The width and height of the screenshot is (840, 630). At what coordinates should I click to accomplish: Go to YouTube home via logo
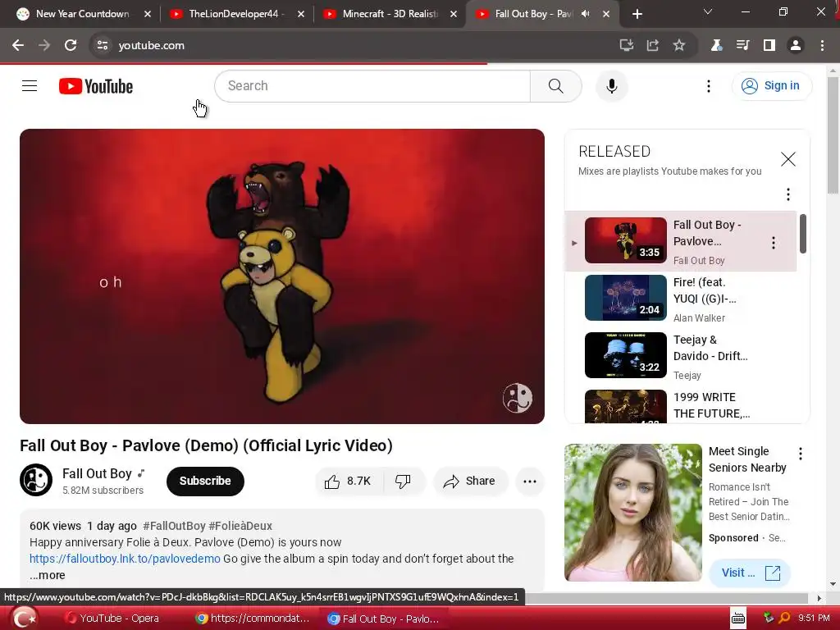tap(96, 86)
